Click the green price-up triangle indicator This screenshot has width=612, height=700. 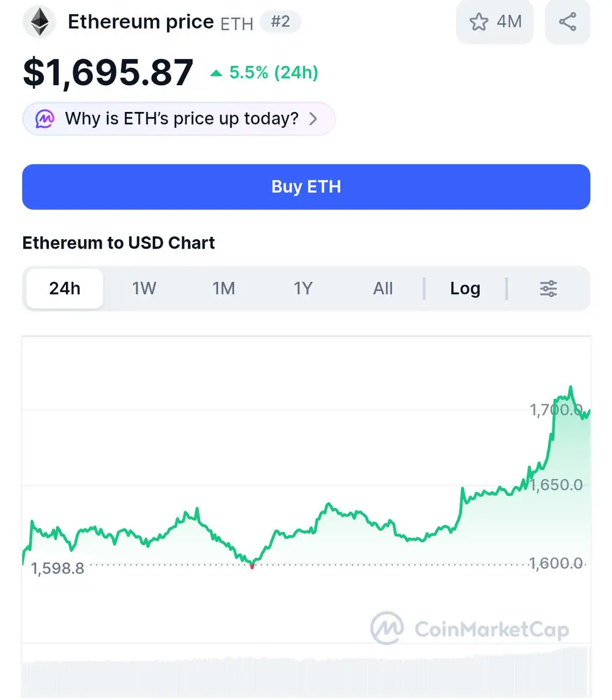pos(216,73)
